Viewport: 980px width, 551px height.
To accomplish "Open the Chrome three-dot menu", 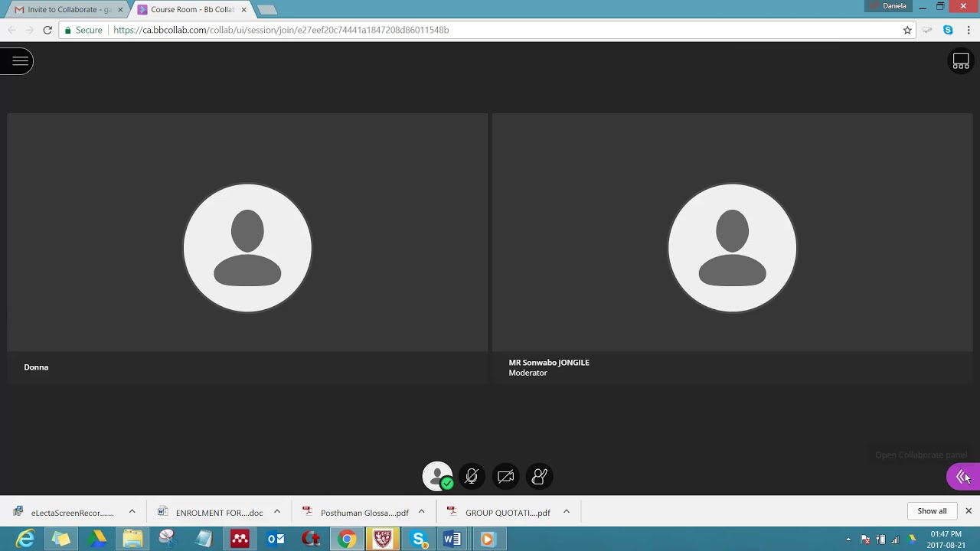I will [969, 30].
